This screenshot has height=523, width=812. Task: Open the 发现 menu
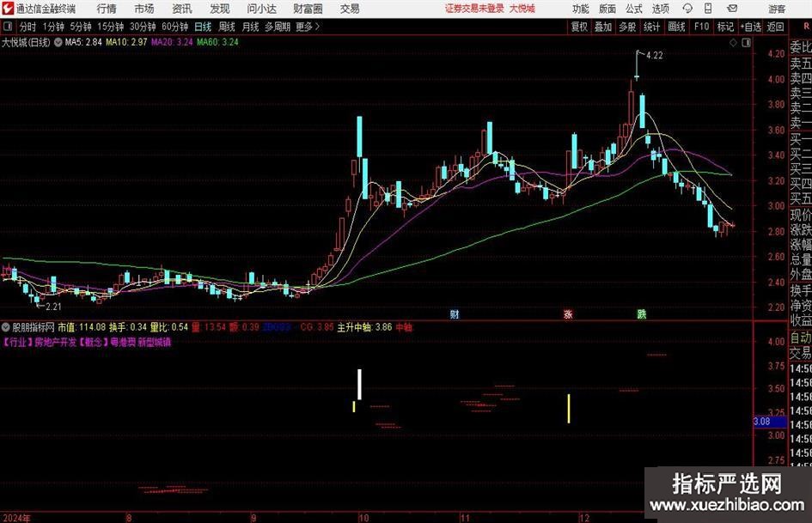pyautogui.click(x=220, y=9)
